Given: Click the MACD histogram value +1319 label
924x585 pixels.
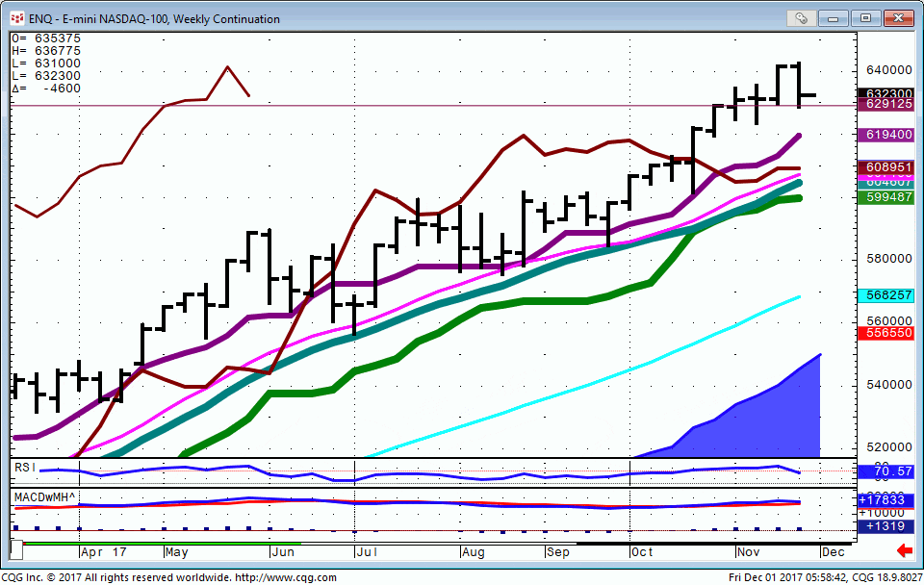Looking at the screenshot, I should pos(886,526).
